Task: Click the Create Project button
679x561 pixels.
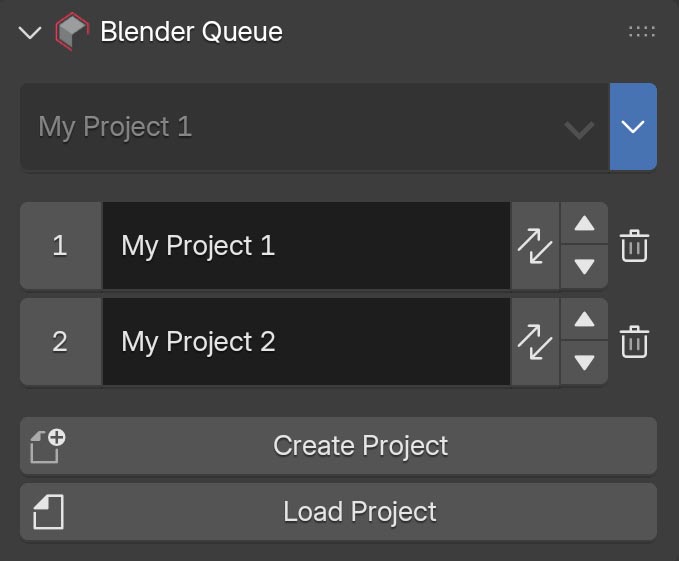Action: [x=360, y=446]
